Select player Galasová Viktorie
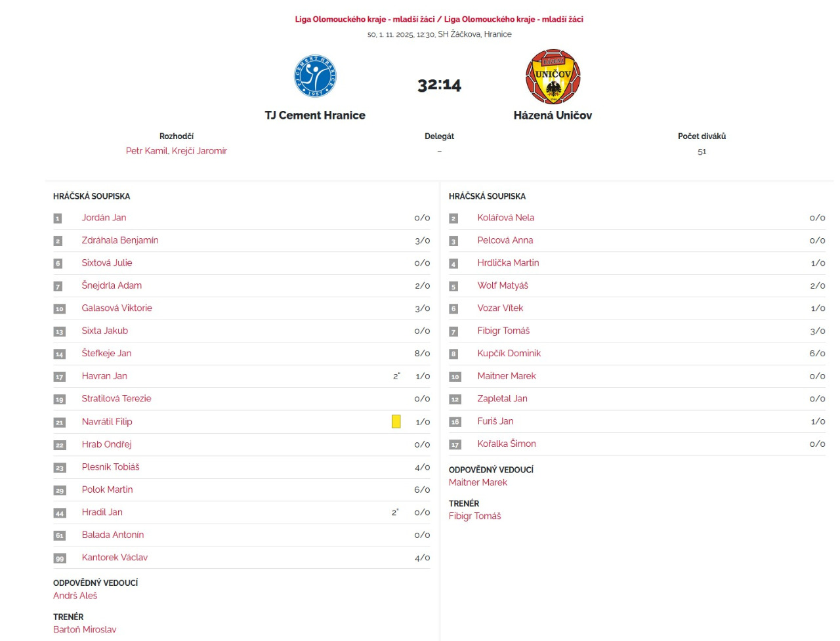The width and height of the screenshot is (840, 641). click(x=117, y=308)
